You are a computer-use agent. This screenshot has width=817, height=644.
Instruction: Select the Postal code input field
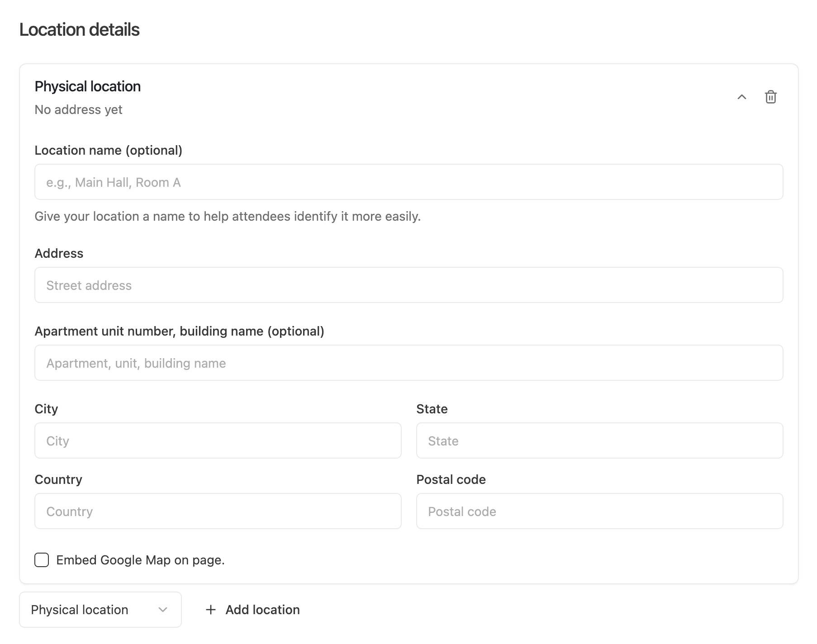pyautogui.click(x=599, y=511)
